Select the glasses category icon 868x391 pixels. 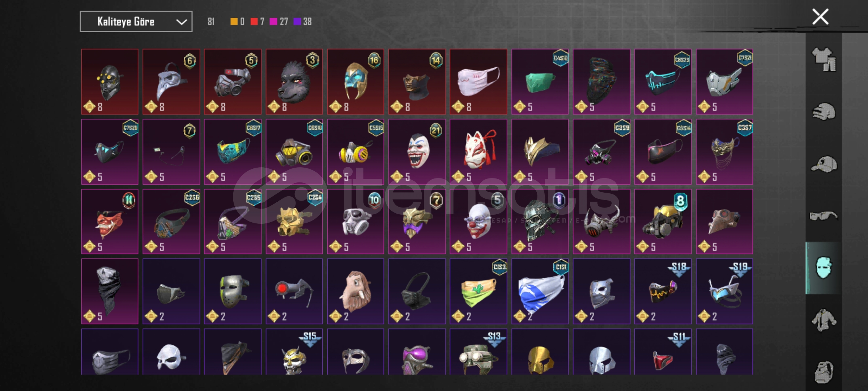pos(824,216)
